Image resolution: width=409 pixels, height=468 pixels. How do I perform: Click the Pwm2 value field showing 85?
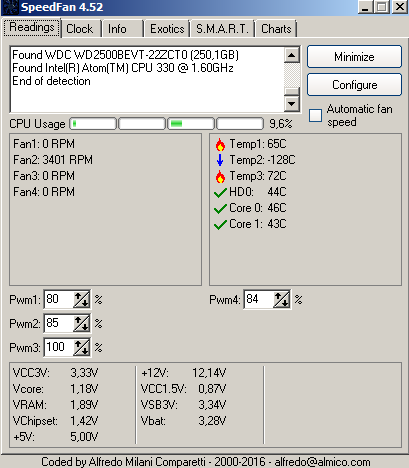(x=59, y=323)
